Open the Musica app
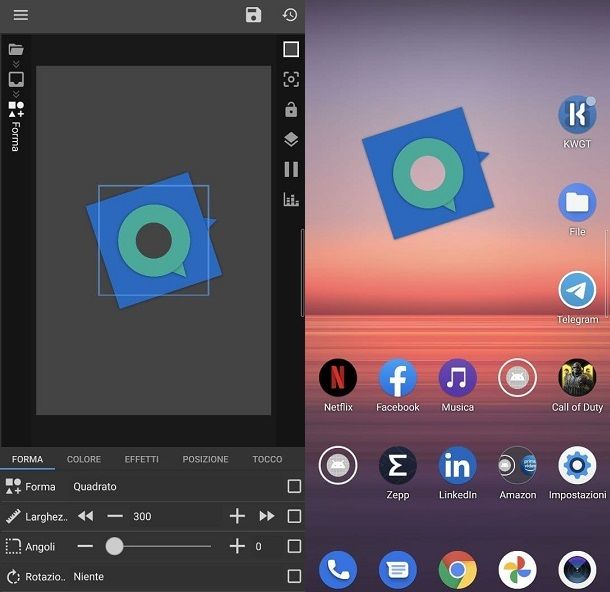610x592 pixels. pyautogui.click(x=458, y=378)
